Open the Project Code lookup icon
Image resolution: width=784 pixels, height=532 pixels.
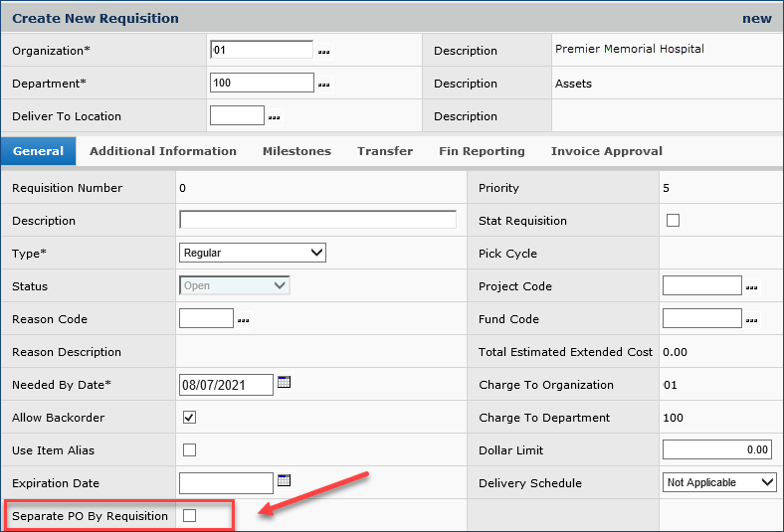[x=751, y=287]
